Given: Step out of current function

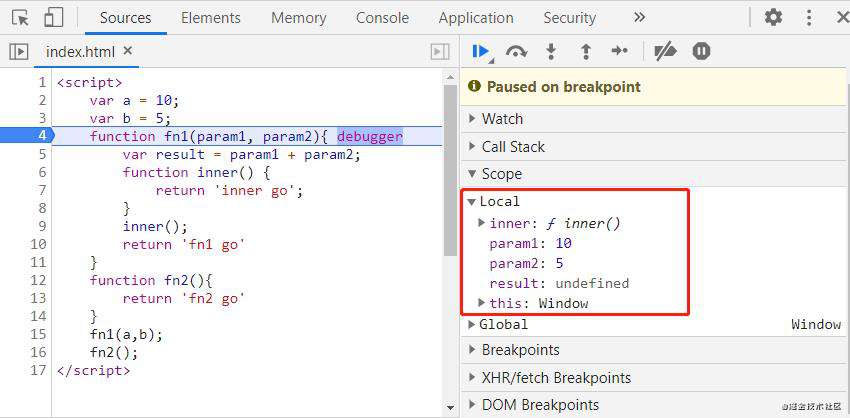Looking at the screenshot, I should point(585,52).
